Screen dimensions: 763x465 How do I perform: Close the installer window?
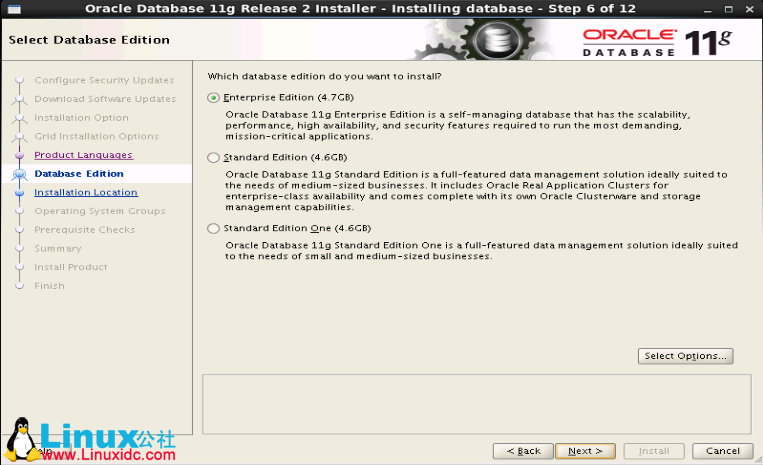click(x=749, y=9)
